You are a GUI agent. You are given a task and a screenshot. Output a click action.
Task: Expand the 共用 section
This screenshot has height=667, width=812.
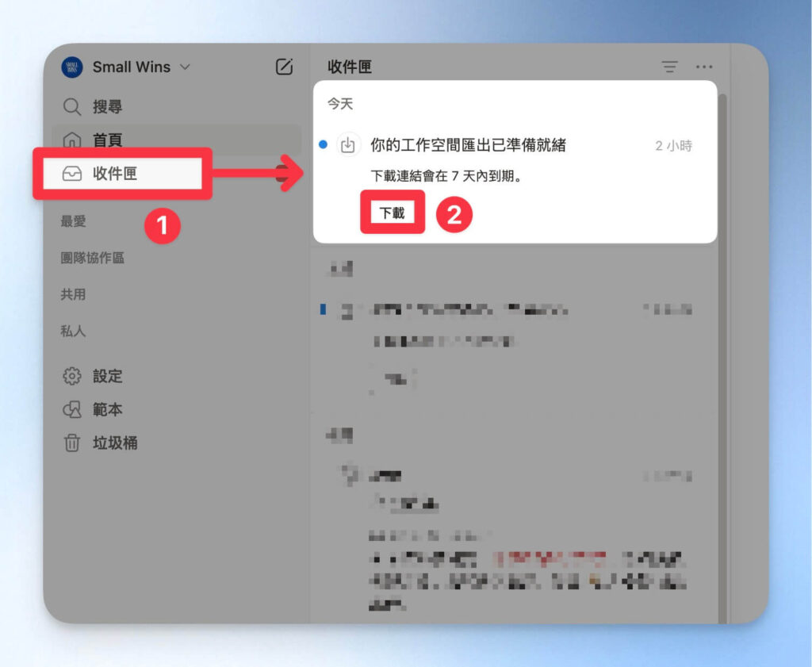click(73, 294)
